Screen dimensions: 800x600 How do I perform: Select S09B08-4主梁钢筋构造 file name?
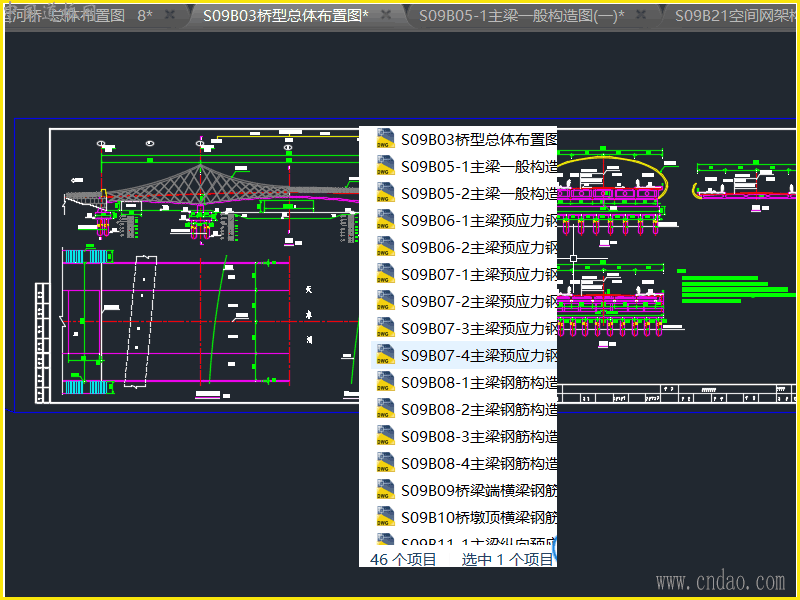pos(478,463)
